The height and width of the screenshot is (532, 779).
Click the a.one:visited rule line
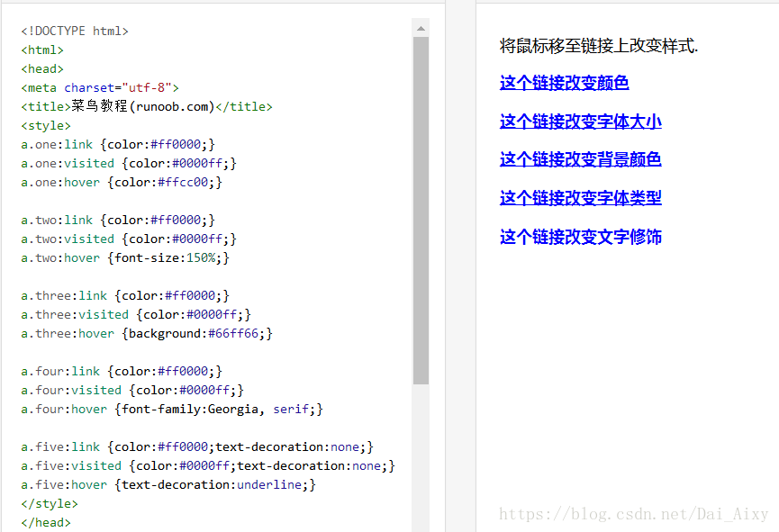point(129,164)
